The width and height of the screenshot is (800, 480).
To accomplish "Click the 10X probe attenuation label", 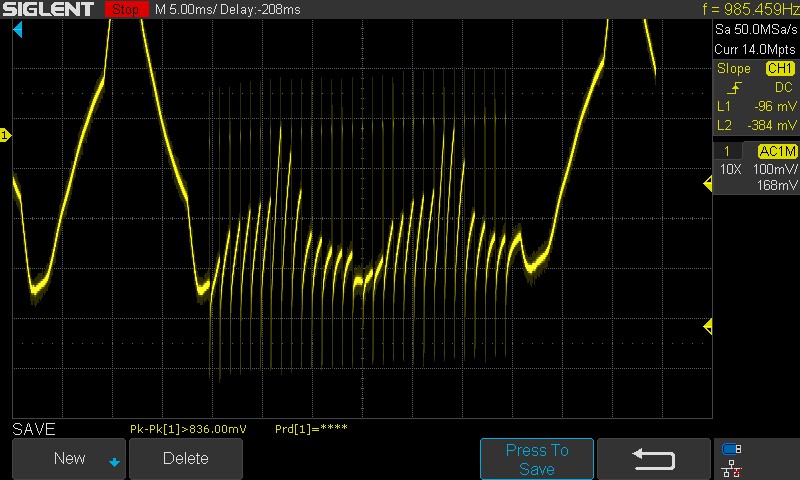I will (730, 169).
